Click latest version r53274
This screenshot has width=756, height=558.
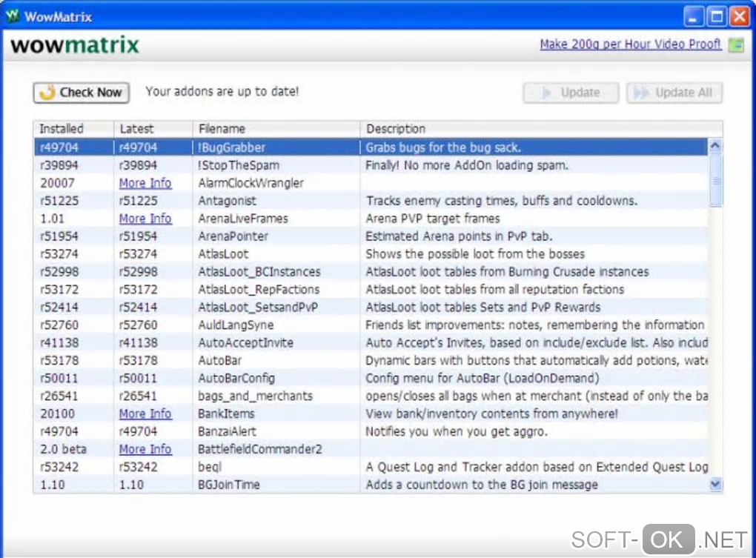pyautogui.click(x=138, y=254)
